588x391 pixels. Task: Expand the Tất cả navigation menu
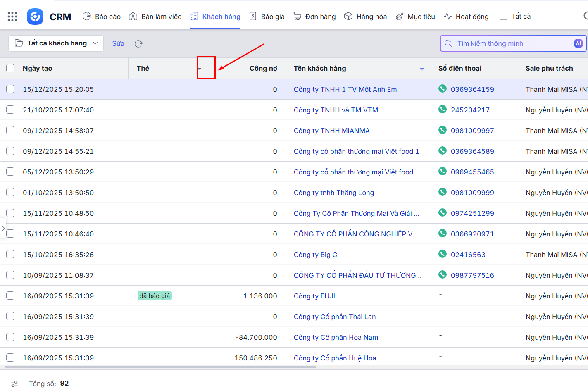point(515,17)
